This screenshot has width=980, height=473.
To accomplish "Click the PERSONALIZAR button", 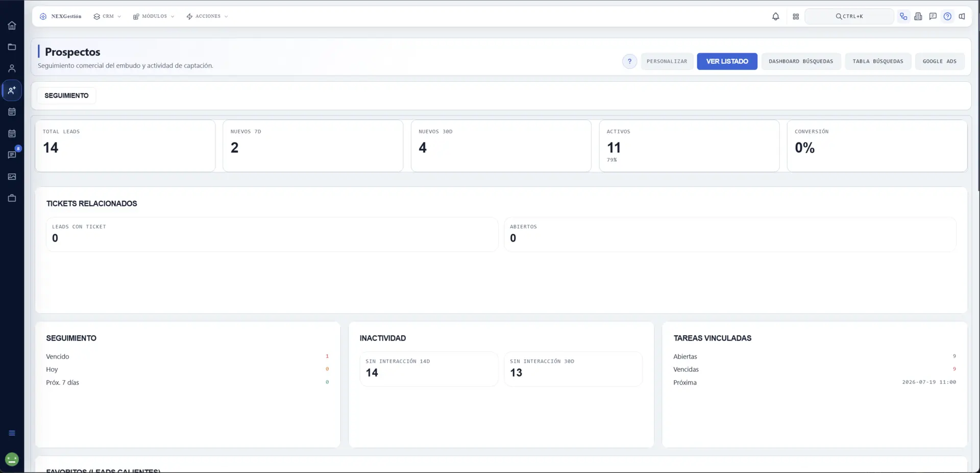I will coord(667,61).
